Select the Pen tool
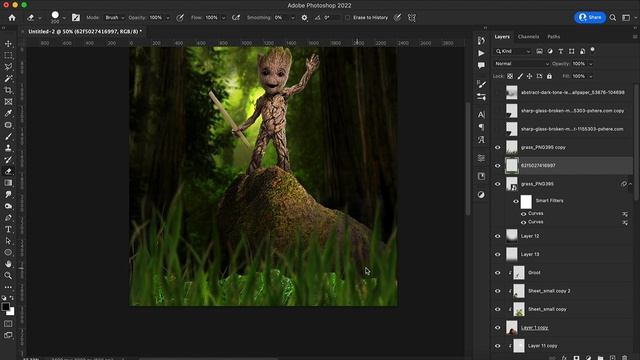This screenshot has height=360, width=640. (x=8, y=218)
